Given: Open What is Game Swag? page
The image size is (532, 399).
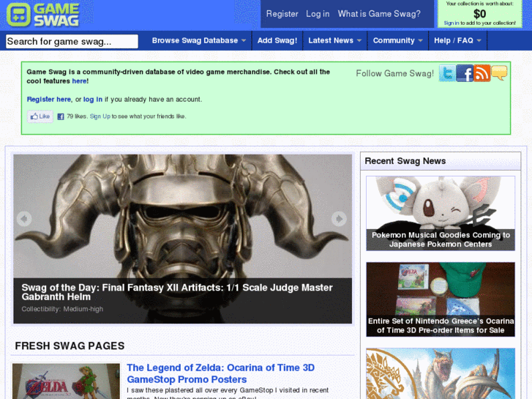Looking at the screenshot, I should (379, 14).
